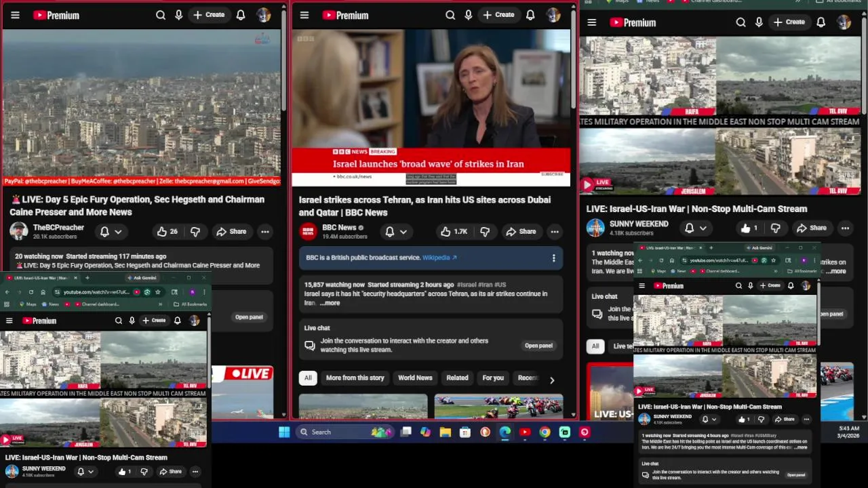Click Windows taskbar Search box

[344, 432]
